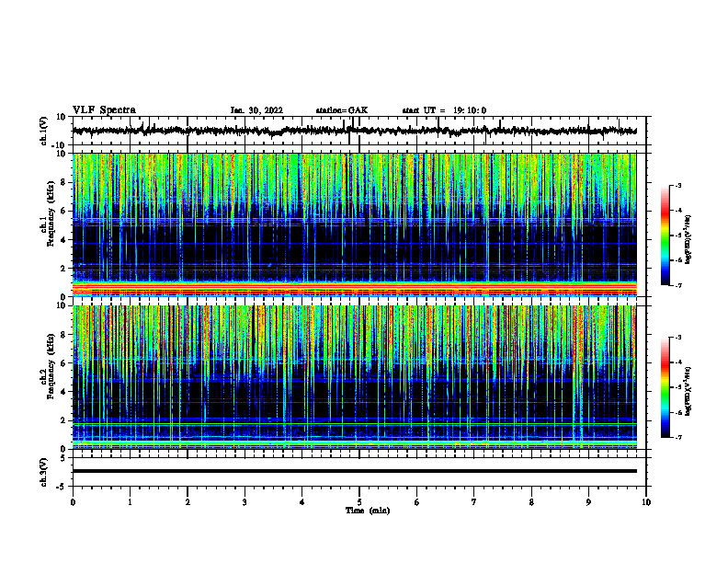Click the "station=GAK" header label
The height and width of the screenshot is (563, 728).
click(342, 110)
